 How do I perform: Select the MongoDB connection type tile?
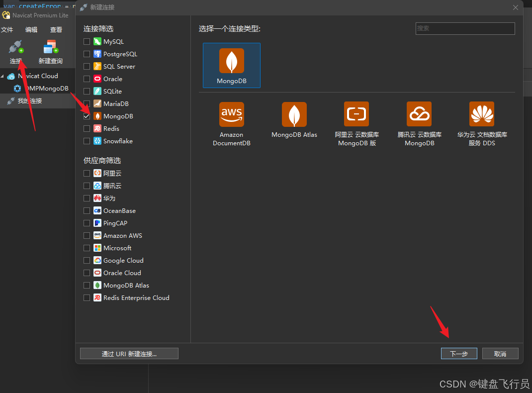[231, 66]
